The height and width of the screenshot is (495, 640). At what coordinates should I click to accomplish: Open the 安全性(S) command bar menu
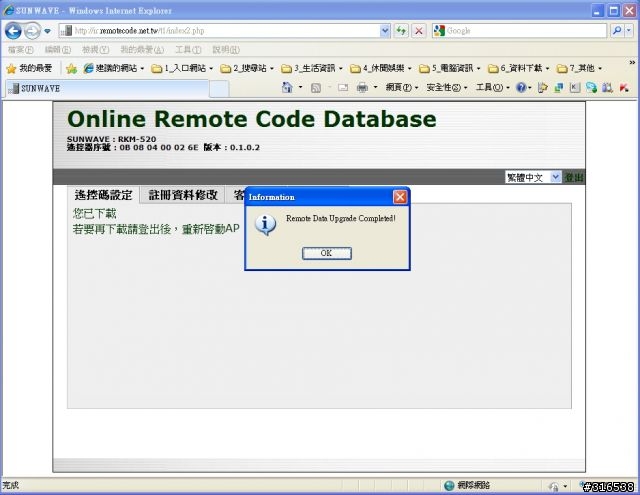447,87
